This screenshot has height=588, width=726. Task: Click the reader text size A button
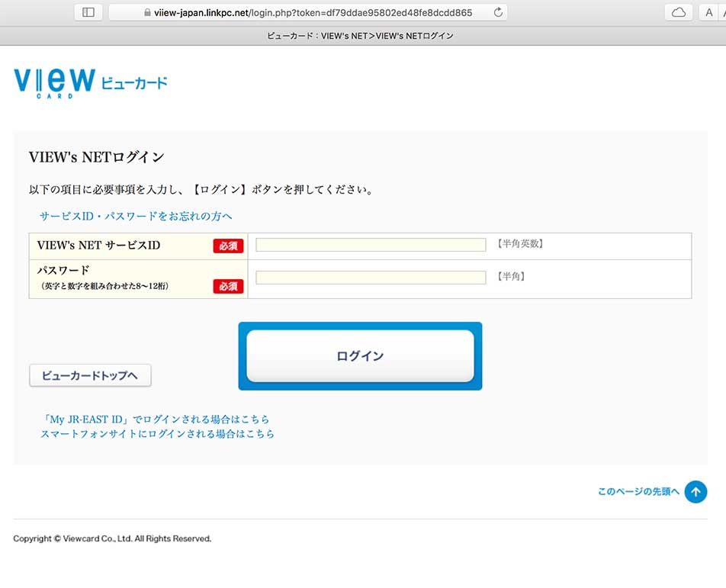(709, 12)
